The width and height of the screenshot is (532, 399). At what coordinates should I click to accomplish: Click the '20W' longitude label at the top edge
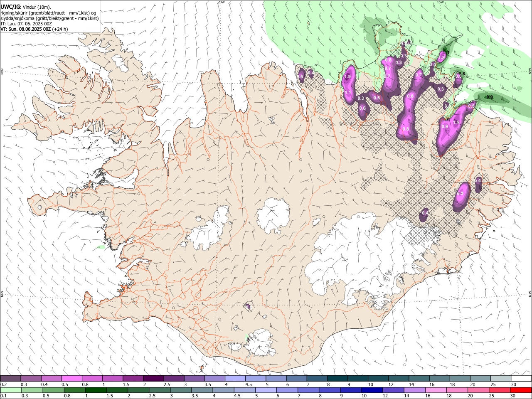click(x=221, y=2)
